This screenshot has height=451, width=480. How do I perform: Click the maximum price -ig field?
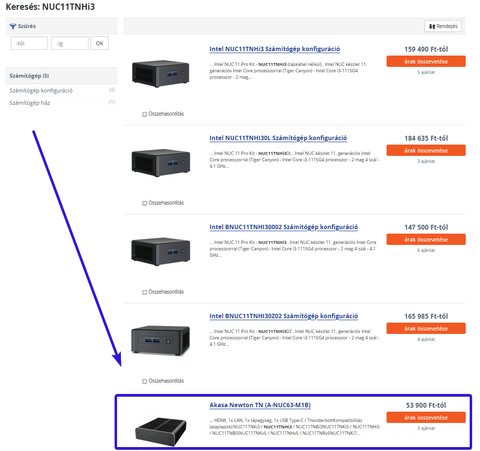pyautogui.click(x=70, y=43)
